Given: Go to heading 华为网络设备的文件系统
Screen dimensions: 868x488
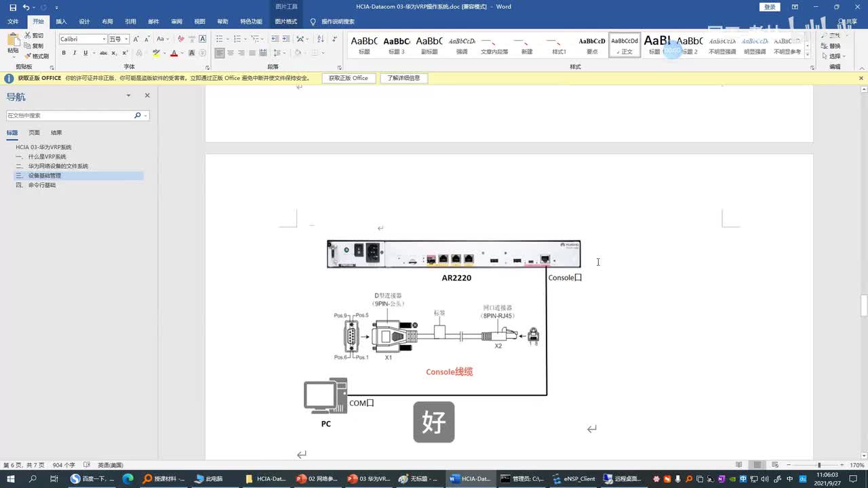Looking at the screenshot, I should [58, 166].
